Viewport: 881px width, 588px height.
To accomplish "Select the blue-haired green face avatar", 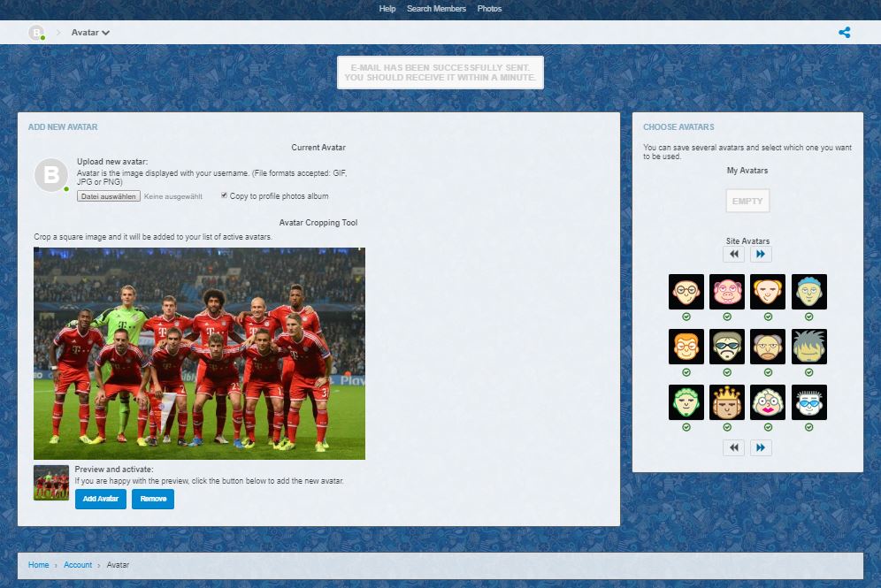I will tap(809, 292).
